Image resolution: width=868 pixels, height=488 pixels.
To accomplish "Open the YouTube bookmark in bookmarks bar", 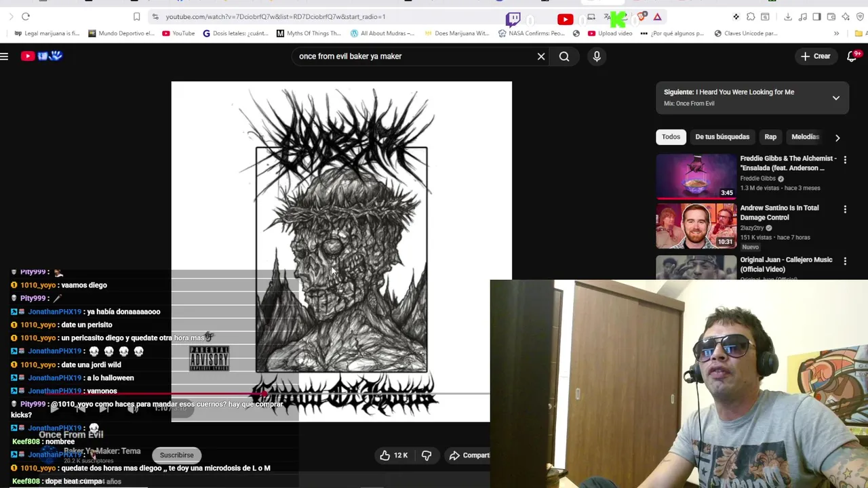I will tap(178, 33).
